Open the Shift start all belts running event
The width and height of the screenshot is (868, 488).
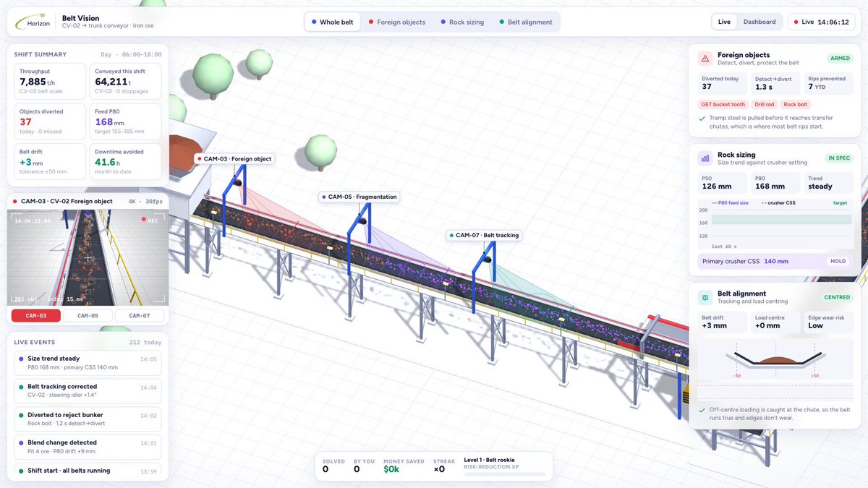click(x=88, y=471)
